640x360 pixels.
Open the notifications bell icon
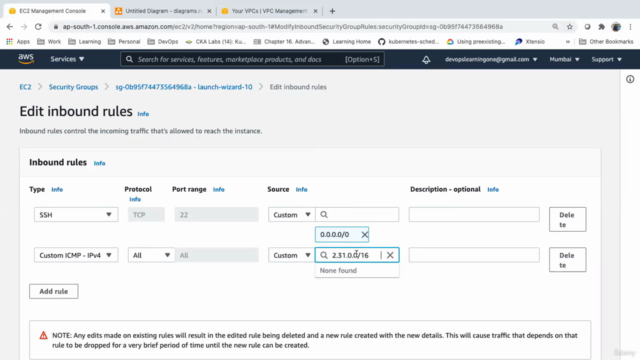[426, 60]
